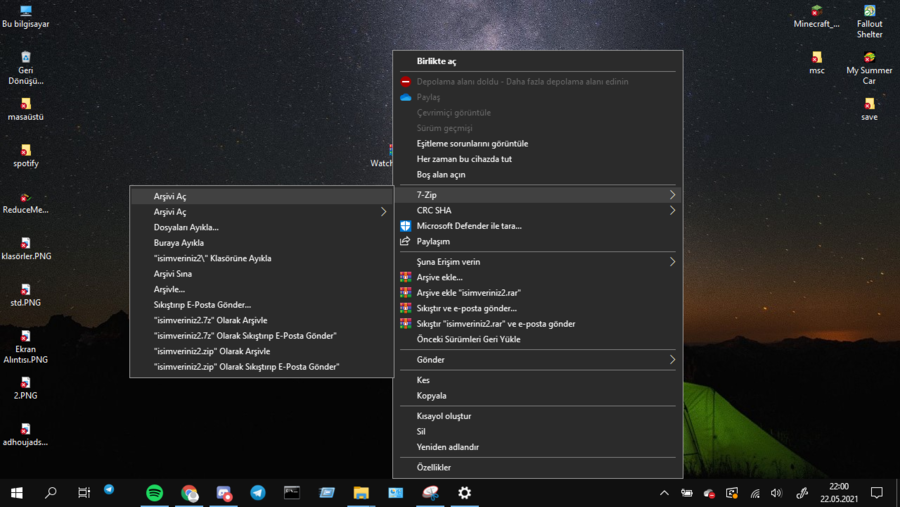900x507 pixels.
Task: Click Özellikler in the context menu
Action: coord(434,467)
